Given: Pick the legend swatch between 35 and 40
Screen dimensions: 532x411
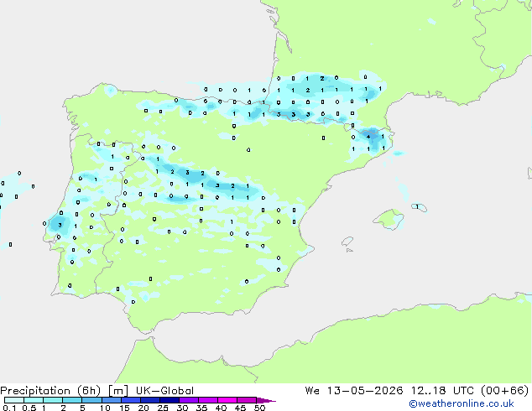Looking at the screenshot, I should 207,400.
